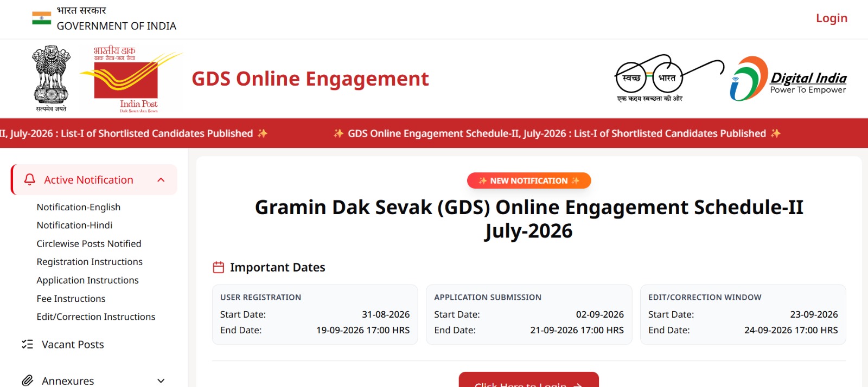Open Notification-English document

tap(79, 207)
